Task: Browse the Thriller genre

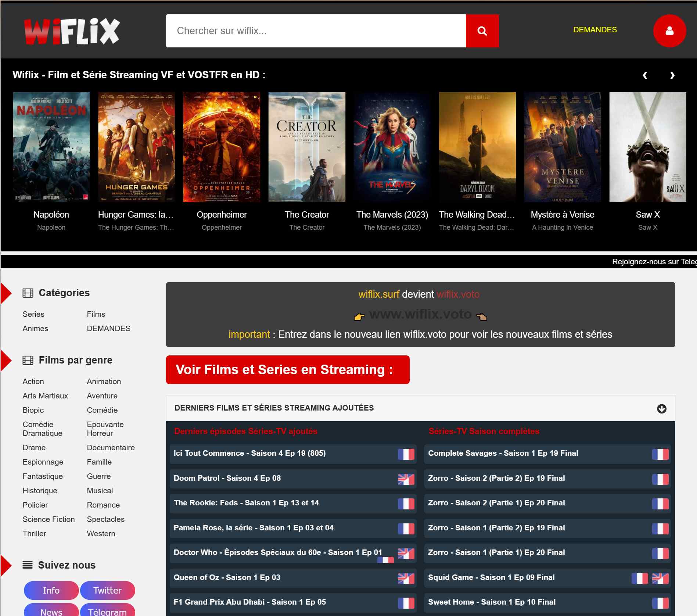Action: (x=35, y=534)
